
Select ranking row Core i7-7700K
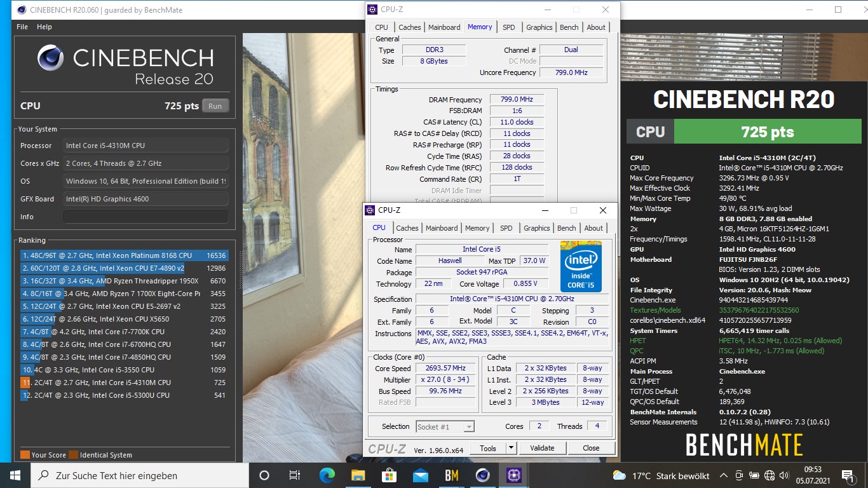(x=123, y=332)
